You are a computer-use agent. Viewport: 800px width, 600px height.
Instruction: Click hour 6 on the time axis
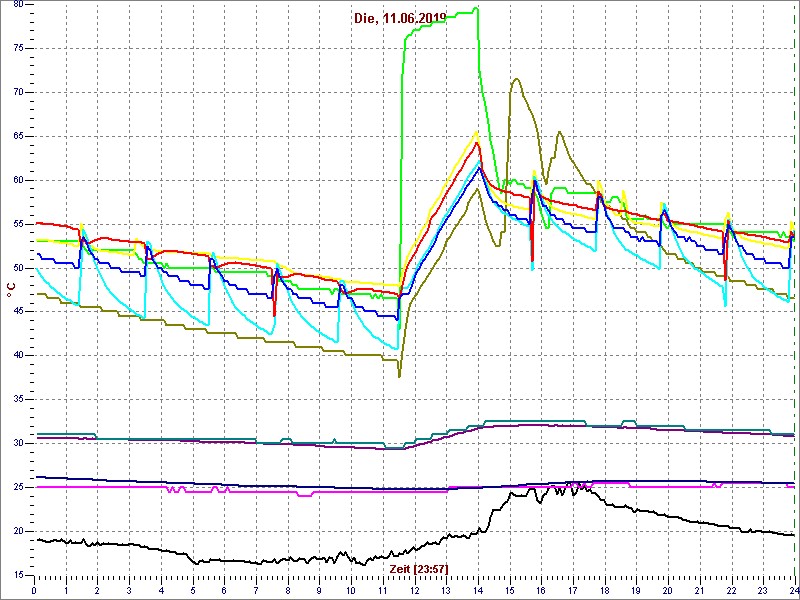coord(224,591)
